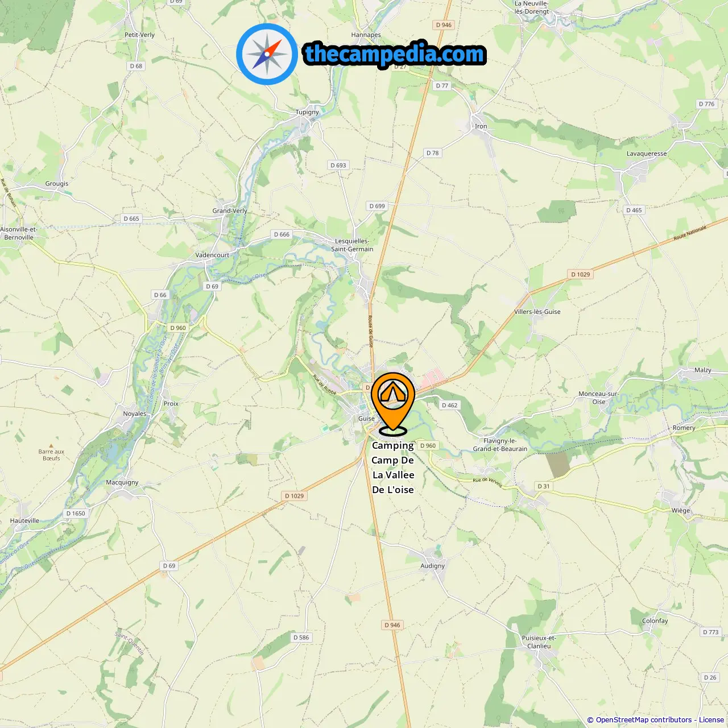Open the thecampedia.com logo text
The height and width of the screenshot is (728, 728).
click(394, 54)
